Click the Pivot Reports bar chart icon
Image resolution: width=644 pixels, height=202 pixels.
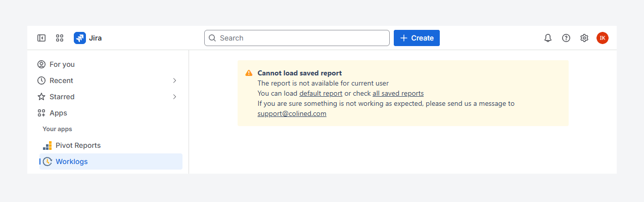[47, 145]
